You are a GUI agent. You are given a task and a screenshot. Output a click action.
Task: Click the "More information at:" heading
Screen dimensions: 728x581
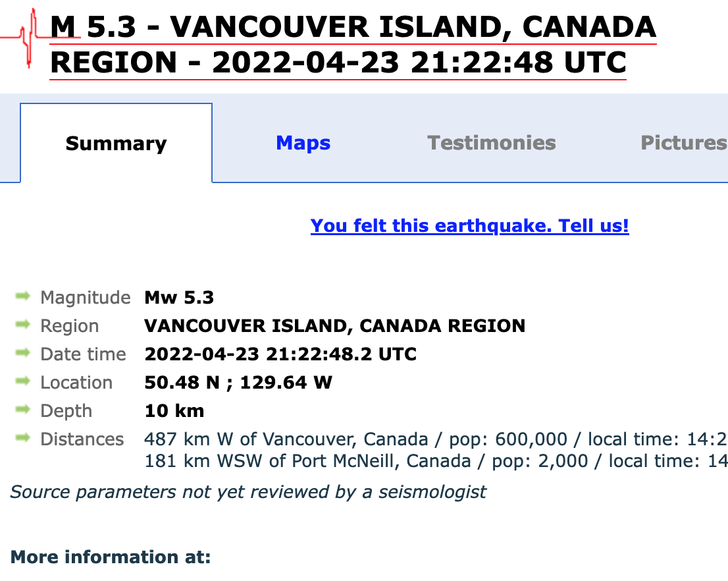coord(111,557)
